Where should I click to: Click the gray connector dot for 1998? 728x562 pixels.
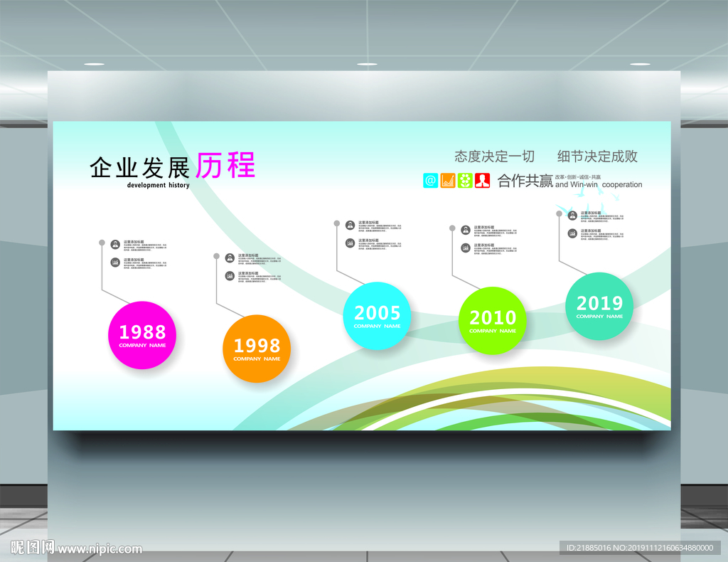click(216, 256)
